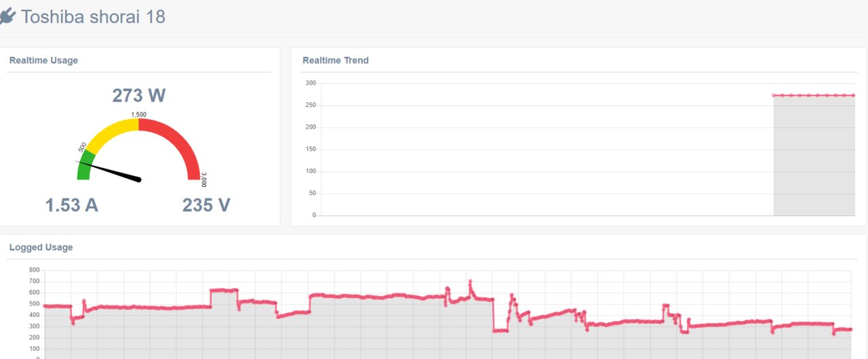Click the 250 axis label in Realtime Trend

pyautogui.click(x=311, y=106)
